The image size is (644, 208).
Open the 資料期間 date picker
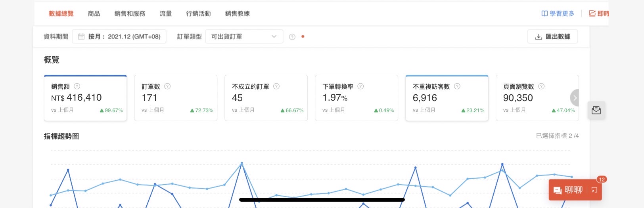[119, 36]
